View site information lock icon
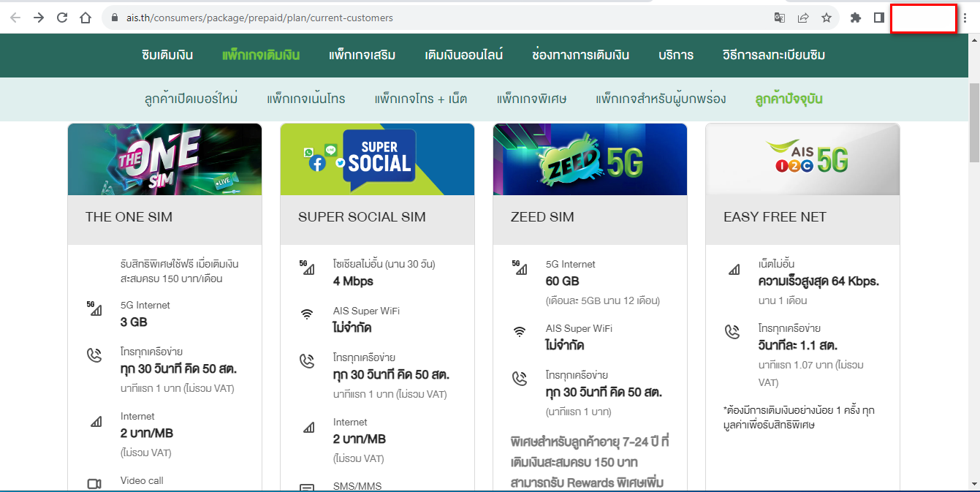 point(114,18)
